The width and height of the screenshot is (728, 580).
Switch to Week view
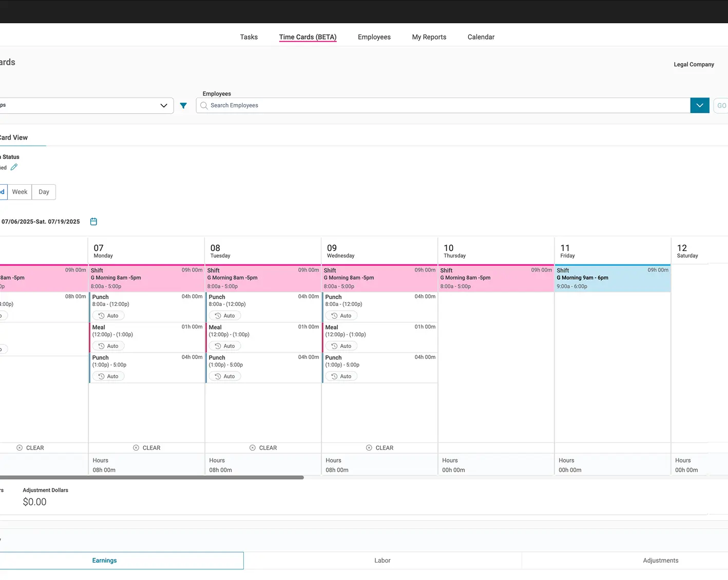coord(20,191)
